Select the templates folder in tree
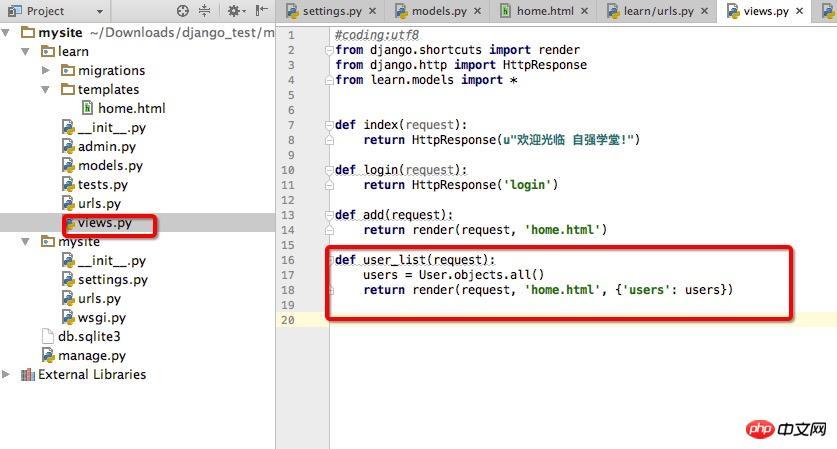 coord(108,90)
